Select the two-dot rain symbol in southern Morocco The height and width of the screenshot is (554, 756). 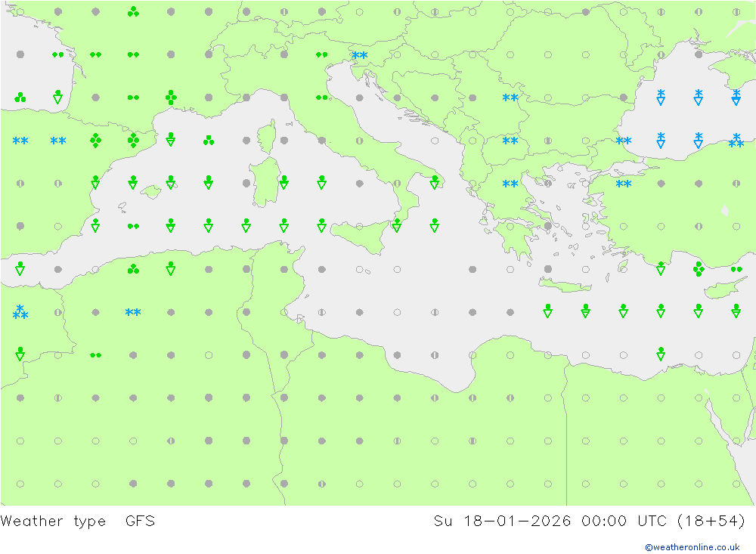click(95, 355)
